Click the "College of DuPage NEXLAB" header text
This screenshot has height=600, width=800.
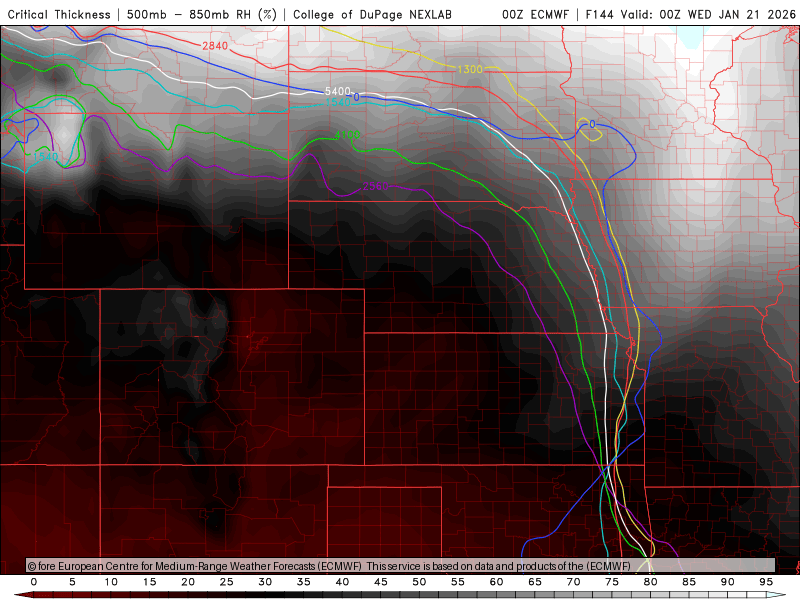tap(372, 14)
